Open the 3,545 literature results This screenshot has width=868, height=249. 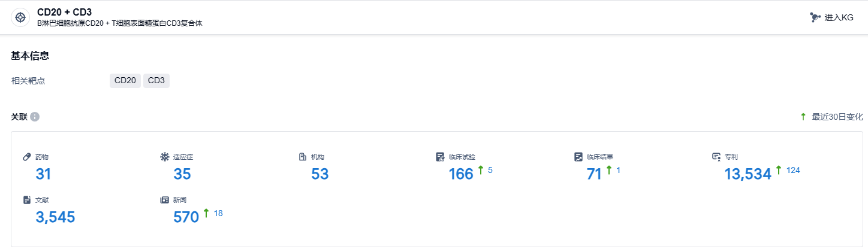click(55, 217)
